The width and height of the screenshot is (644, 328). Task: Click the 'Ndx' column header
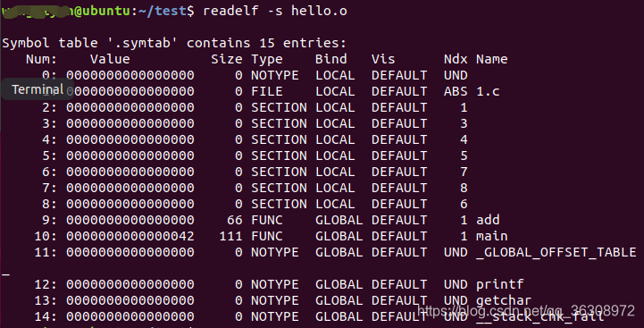[x=456, y=59]
